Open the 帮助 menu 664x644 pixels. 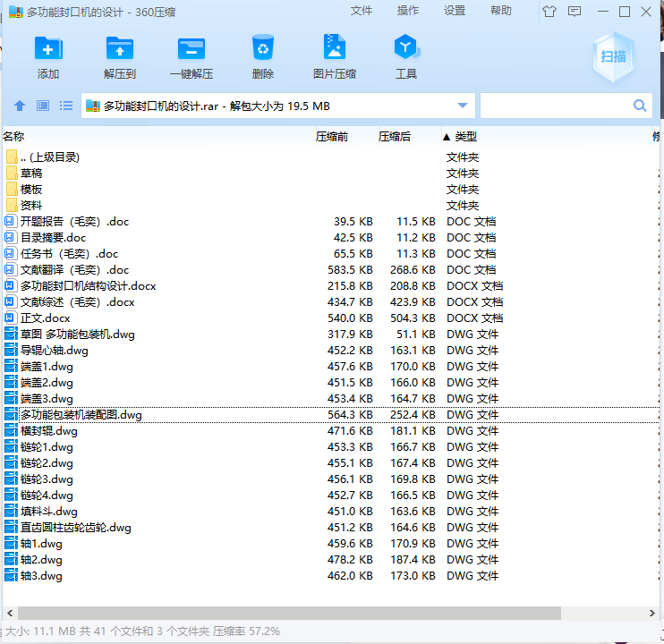click(x=501, y=11)
